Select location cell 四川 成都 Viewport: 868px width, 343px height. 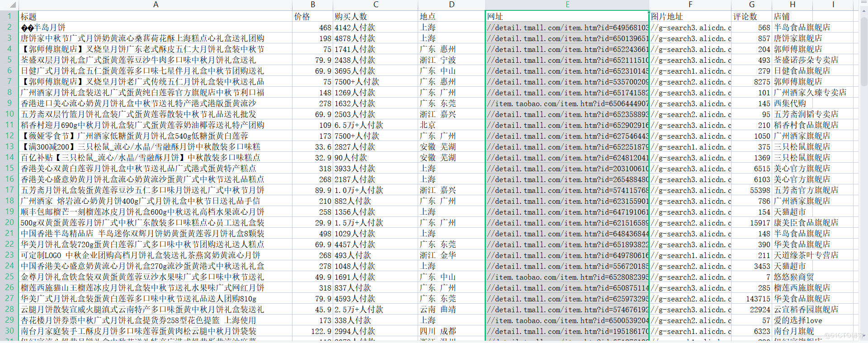[452, 331]
